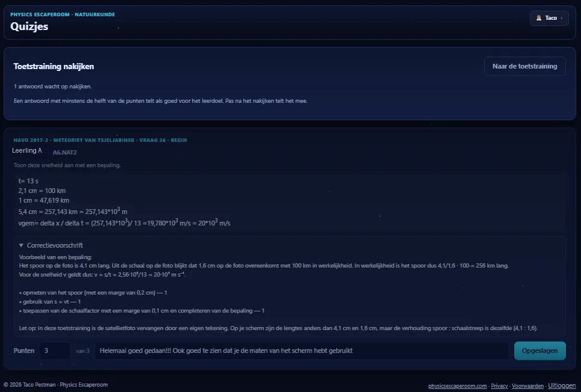The width and height of the screenshot is (581, 392).
Task: Click the Leerling A student name
Action: pos(26,150)
